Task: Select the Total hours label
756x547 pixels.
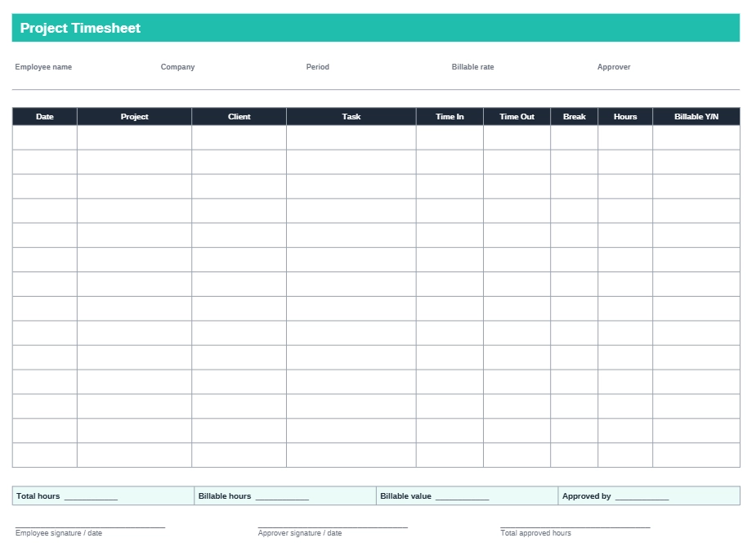Action: tap(38, 496)
